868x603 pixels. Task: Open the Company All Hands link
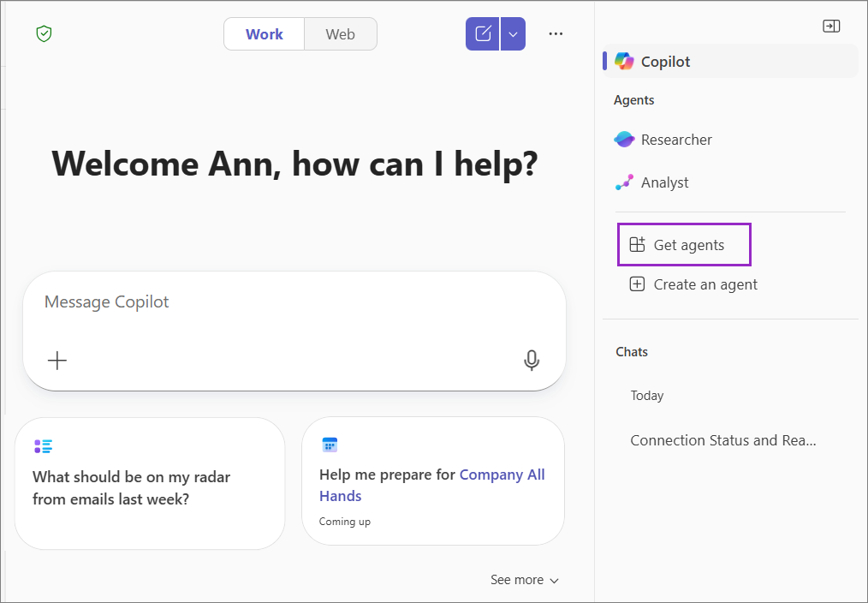click(x=432, y=485)
